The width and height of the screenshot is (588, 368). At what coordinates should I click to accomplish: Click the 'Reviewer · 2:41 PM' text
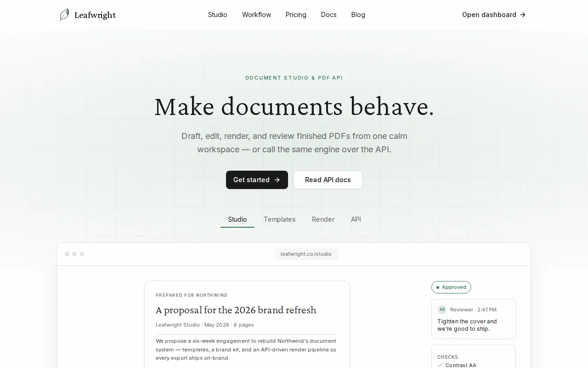[x=473, y=310]
